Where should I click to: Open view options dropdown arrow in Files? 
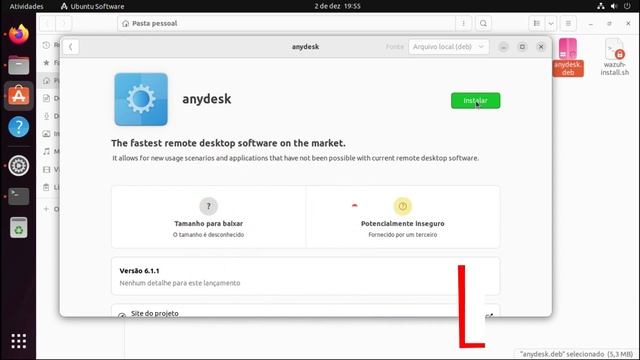[551, 24]
